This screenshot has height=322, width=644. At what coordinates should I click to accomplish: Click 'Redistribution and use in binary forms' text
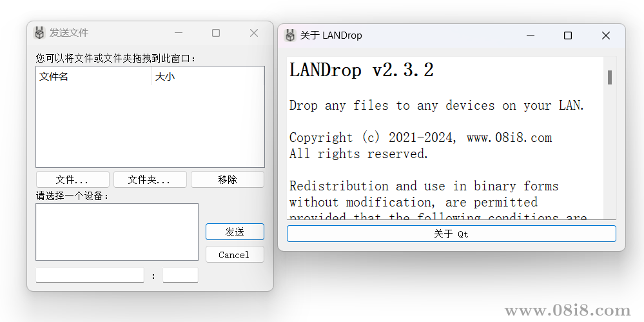pos(424,186)
